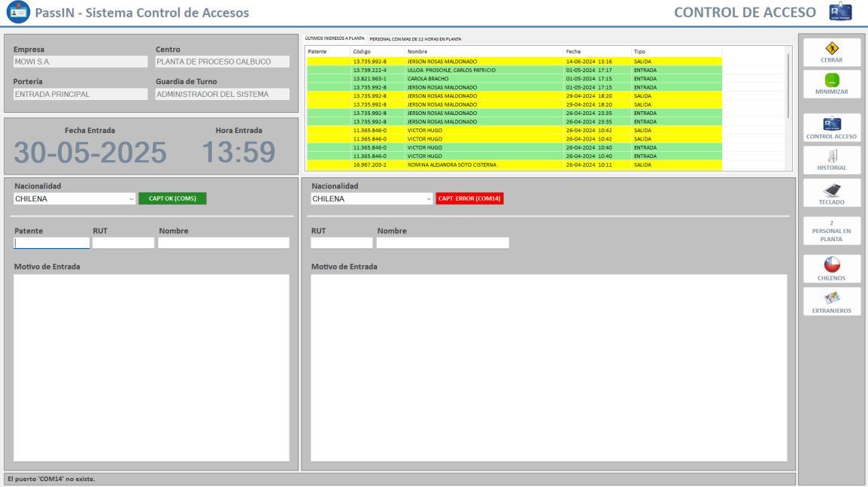Open the Historial icon
868x487 pixels.
pos(831,156)
